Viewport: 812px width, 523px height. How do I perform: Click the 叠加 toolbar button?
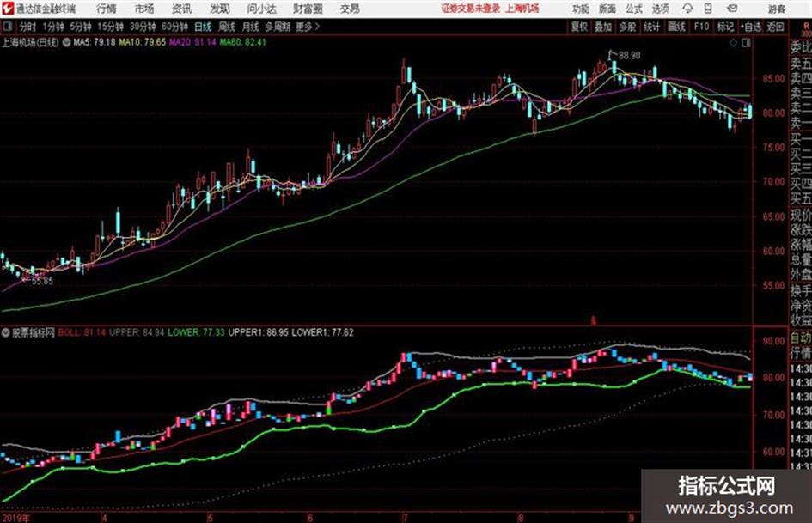[x=603, y=27]
